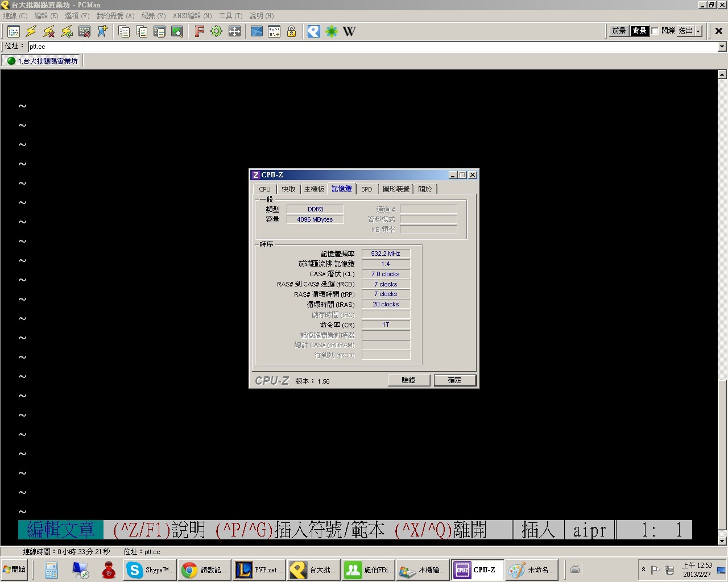Switch to the SPD tab in CPU-Z
The width and height of the screenshot is (728, 582).
pos(367,189)
